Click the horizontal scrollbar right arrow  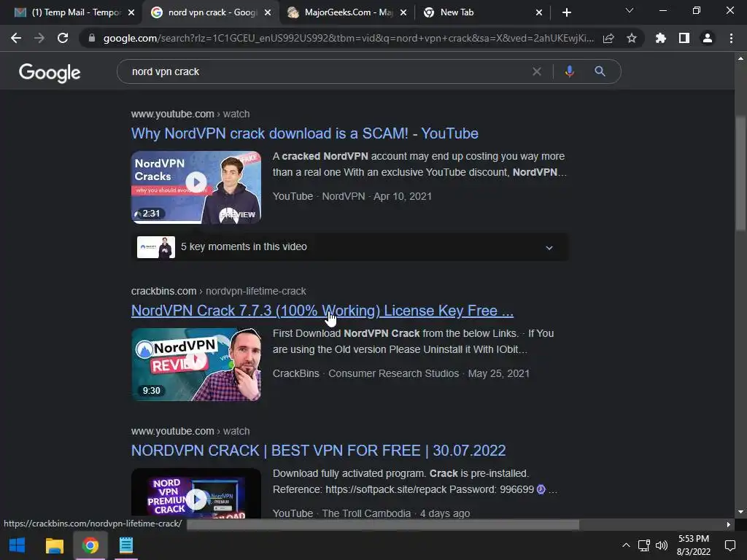[728, 525]
